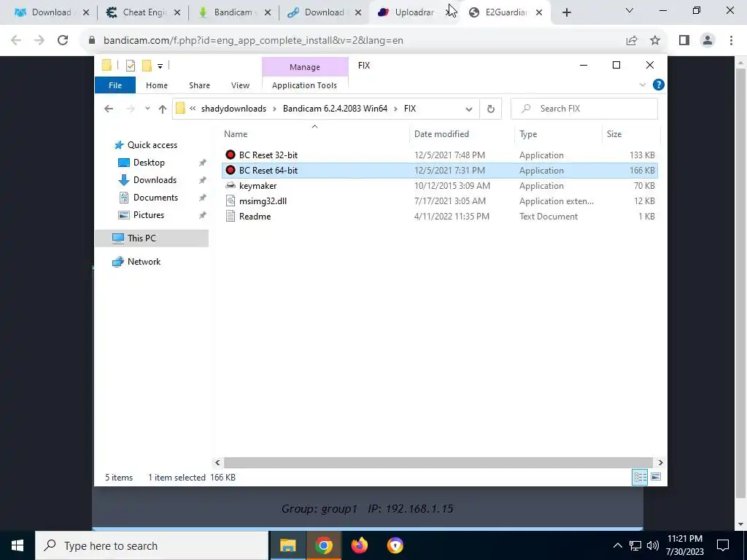The image size is (747, 560).
Task: Close the Cheat Engine browser tab
Action: pos(177,13)
